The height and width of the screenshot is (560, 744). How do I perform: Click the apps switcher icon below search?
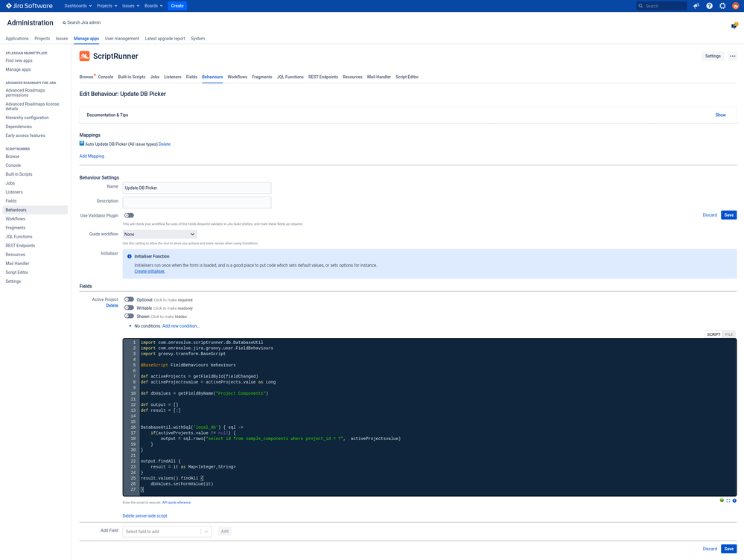pyautogui.click(x=734, y=25)
